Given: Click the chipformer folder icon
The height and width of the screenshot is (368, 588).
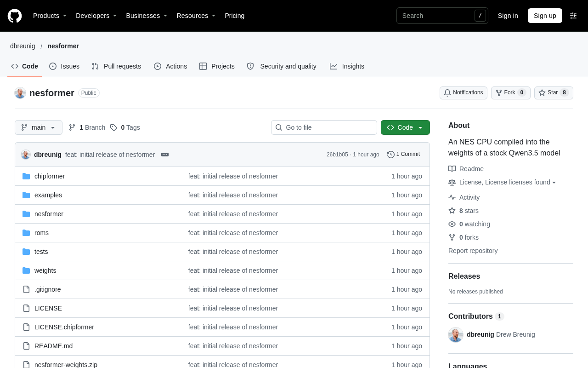Looking at the screenshot, I should pos(26,176).
